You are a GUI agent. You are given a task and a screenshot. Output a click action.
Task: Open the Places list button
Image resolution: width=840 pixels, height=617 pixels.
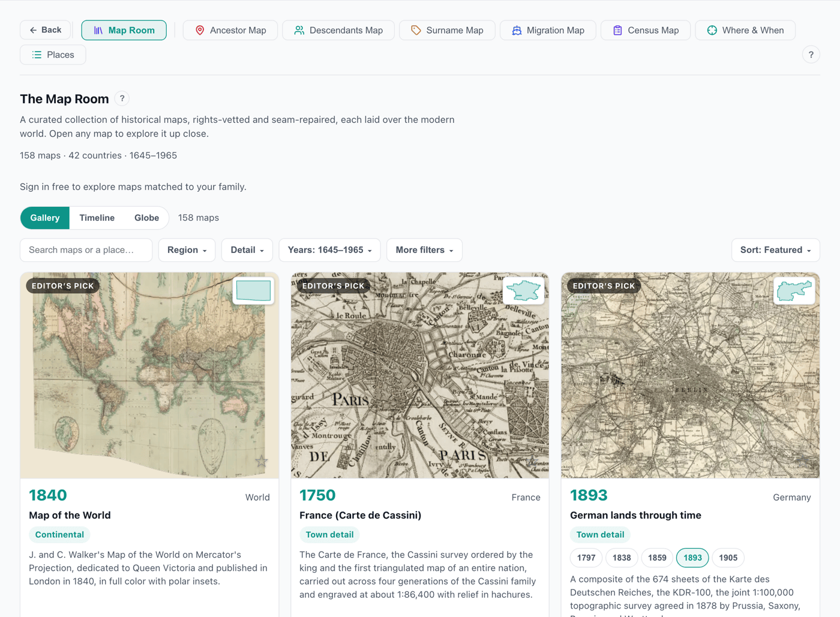[x=53, y=55]
